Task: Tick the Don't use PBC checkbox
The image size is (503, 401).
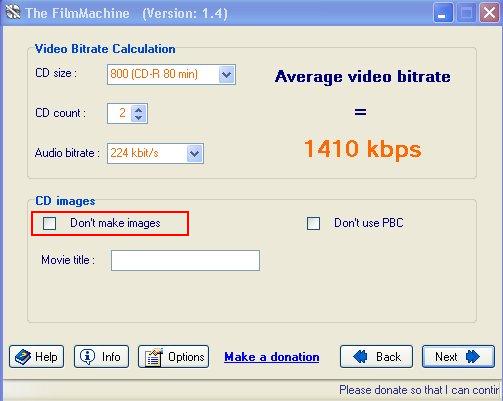Action: click(x=313, y=223)
